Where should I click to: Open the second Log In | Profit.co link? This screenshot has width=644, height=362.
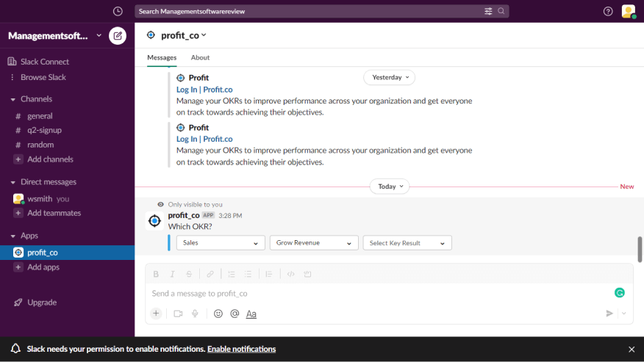coord(204,139)
